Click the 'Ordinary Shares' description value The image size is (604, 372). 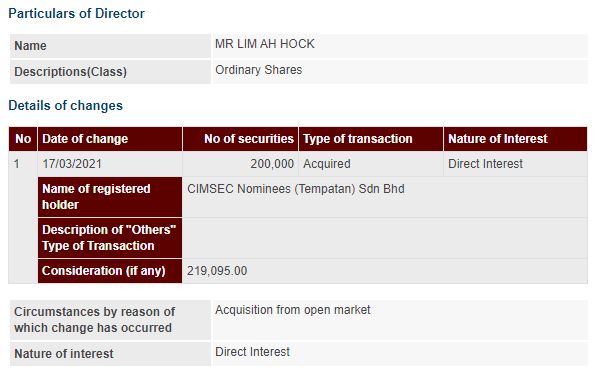(258, 70)
